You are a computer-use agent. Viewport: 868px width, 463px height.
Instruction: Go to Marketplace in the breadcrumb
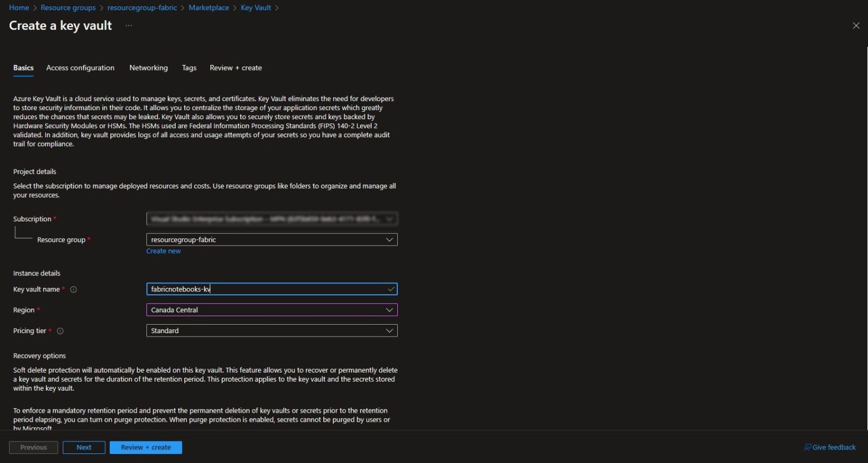pyautogui.click(x=209, y=8)
